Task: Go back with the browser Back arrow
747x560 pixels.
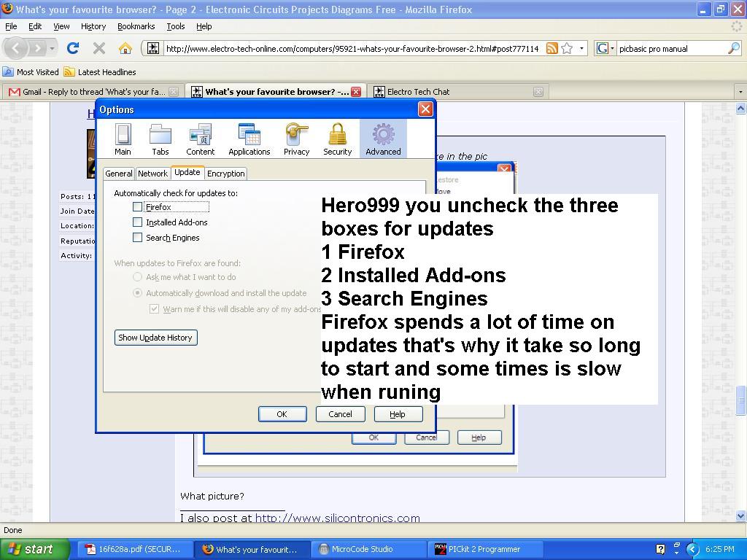Action: 15,48
